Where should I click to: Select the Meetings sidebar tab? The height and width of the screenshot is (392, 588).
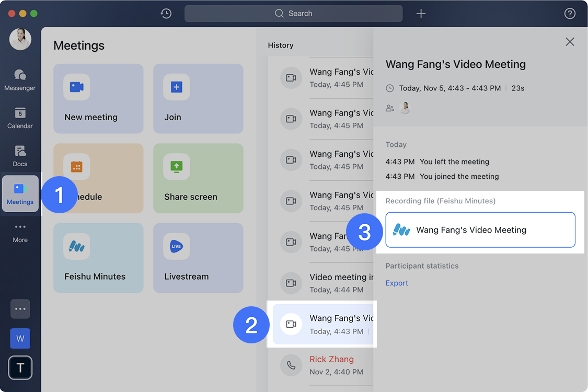20,194
